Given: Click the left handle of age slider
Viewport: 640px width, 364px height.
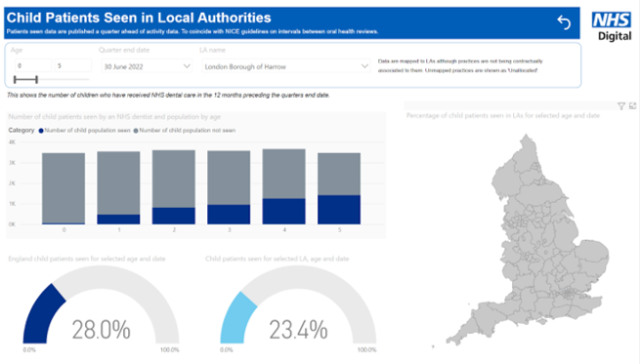Looking at the screenshot, I should (15, 79).
